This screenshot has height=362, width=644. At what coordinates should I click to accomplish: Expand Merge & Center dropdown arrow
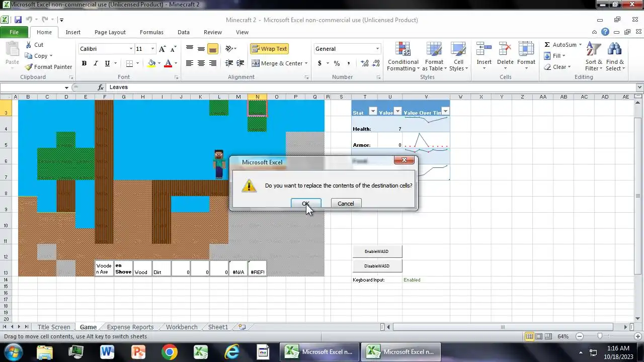coord(306,63)
